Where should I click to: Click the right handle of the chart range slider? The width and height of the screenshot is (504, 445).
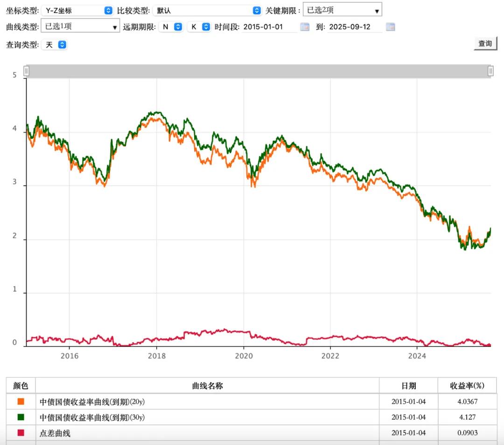490,71
